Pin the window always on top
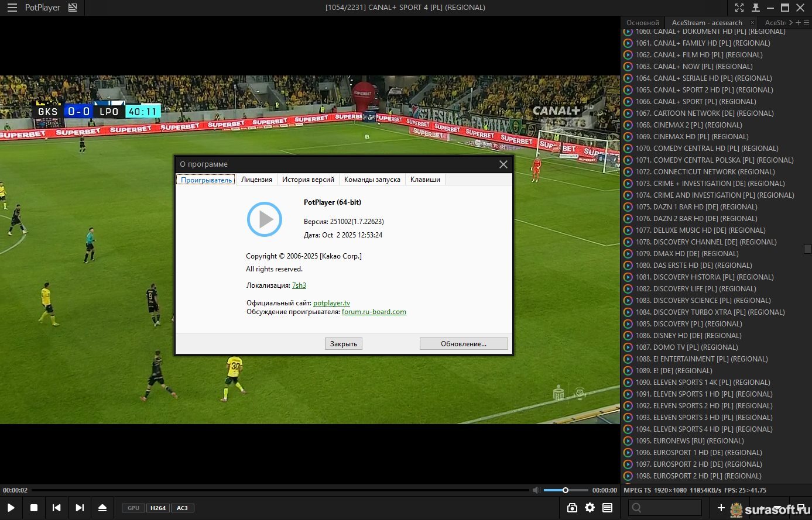 [x=755, y=8]
